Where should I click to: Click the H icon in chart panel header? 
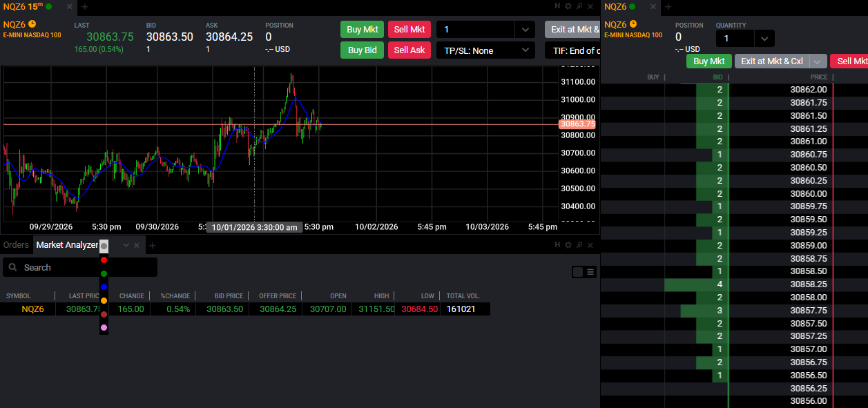[x=557, y=6]
